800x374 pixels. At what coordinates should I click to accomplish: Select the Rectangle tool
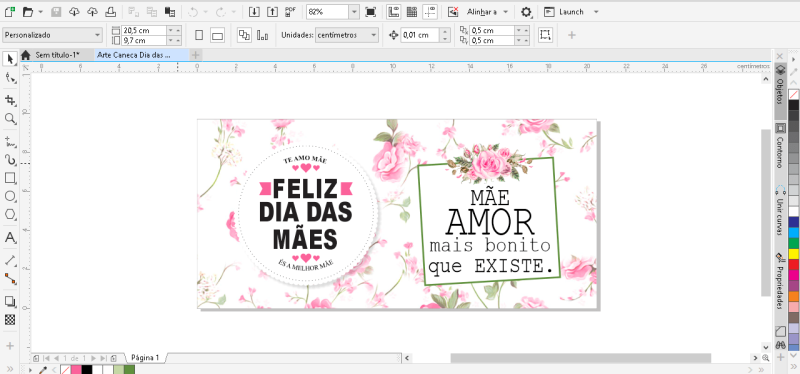coord(10,178)
